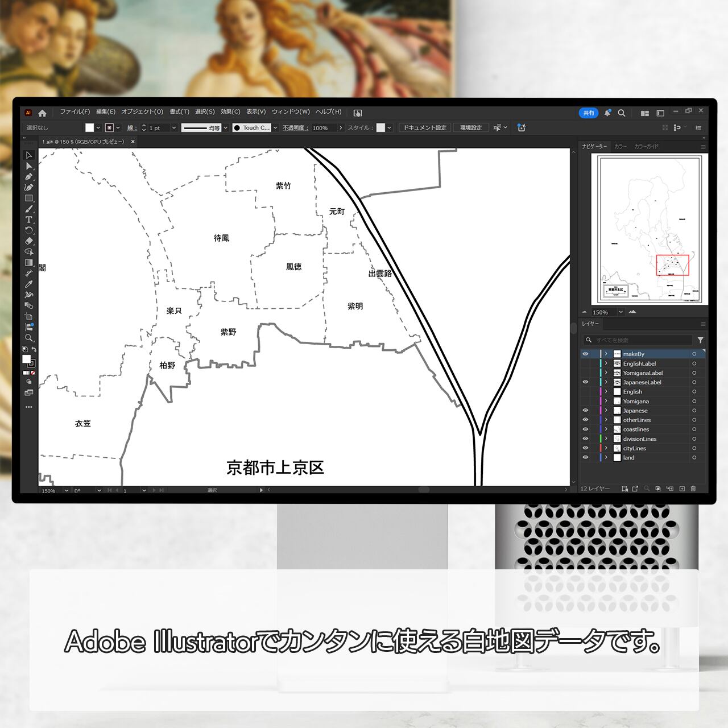Open the workspace switcher icon
Viewport: 728px width, 728px height.
click(660, 113)
